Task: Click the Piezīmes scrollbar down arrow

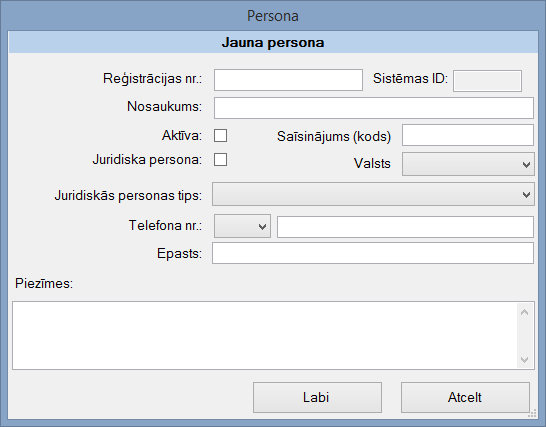Action: [x=525, y=359]
